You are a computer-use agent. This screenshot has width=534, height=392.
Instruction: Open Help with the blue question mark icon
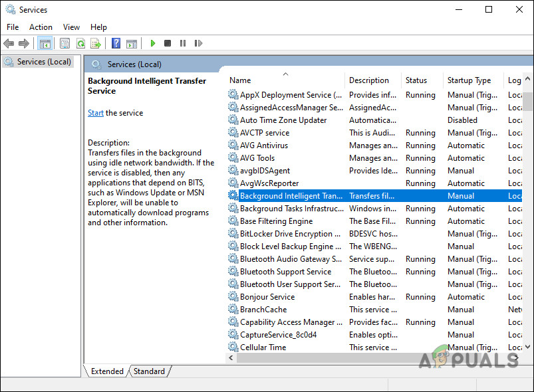(116, 44)
